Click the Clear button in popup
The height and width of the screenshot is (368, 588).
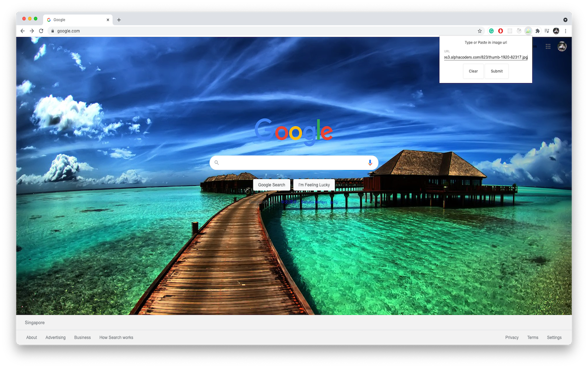[x=473, y=71]
